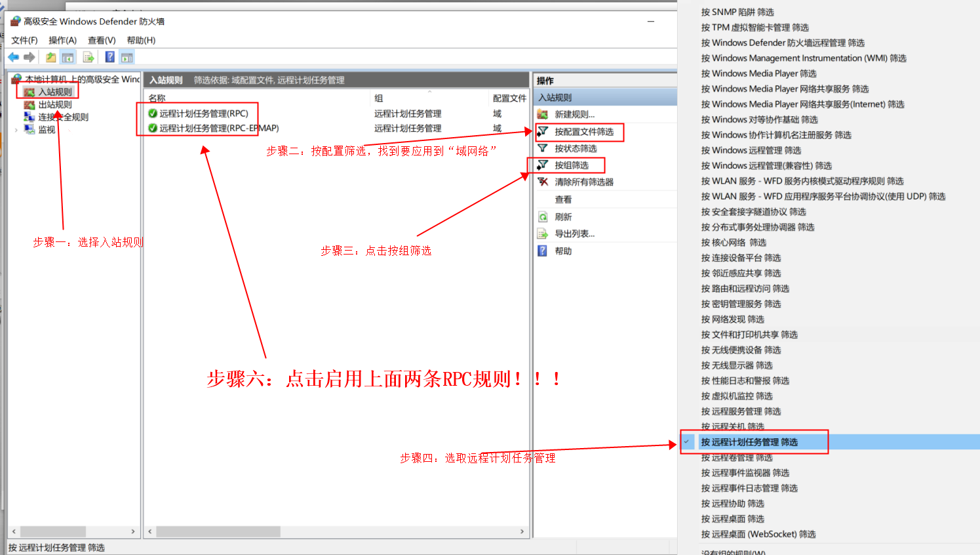Select the root node 本地计算机 上的高级安全
980x555 pixels.
82,79
